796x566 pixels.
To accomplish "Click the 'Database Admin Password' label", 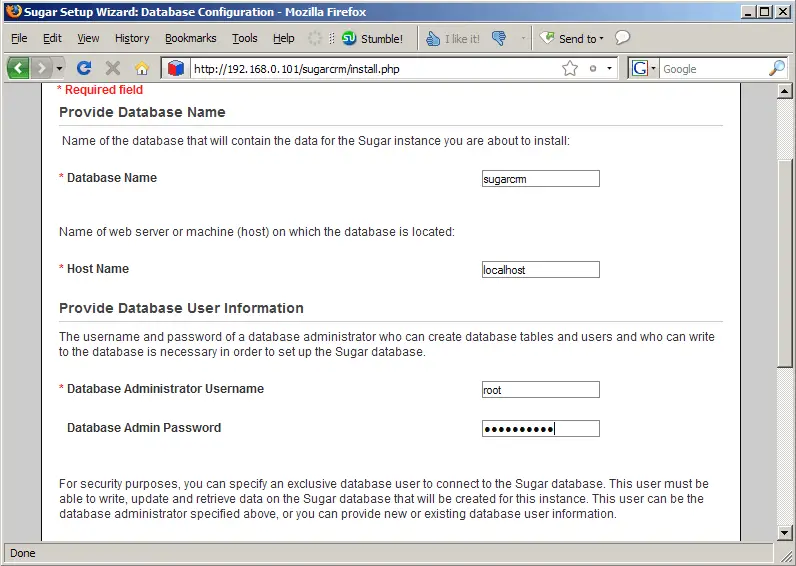I will click(144, 428).
